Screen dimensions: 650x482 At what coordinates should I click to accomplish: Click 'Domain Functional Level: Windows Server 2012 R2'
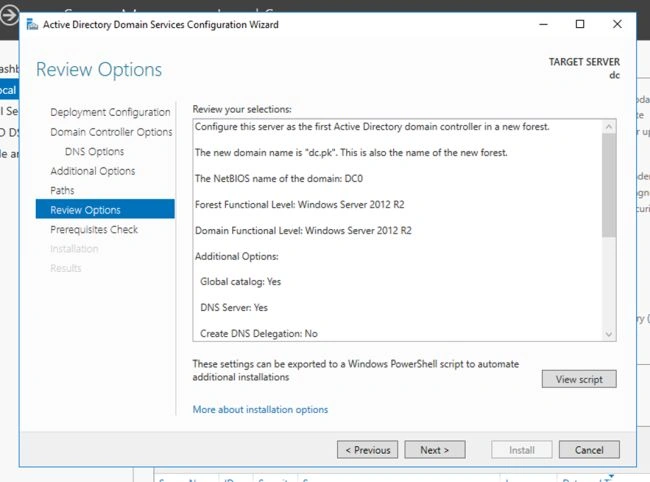point(303,230)
